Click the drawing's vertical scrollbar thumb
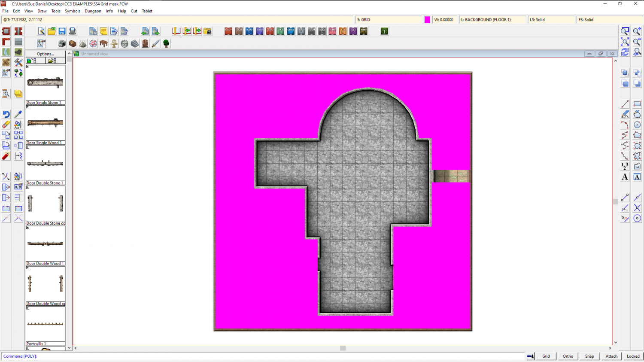The width and height of the screenshot is (644, 362). click(x=616, y=201)
